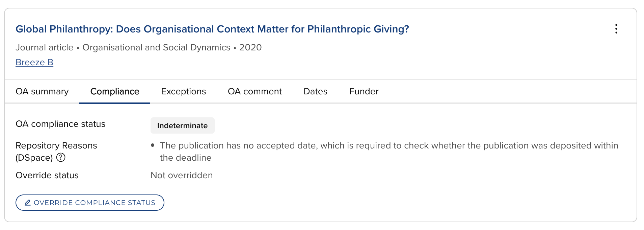The width and height of the screenshot is (644, 230).
Task: Click the Not overridden status value
Action: pos(182,175)
